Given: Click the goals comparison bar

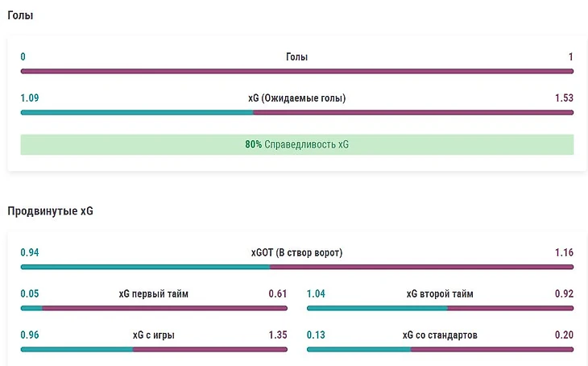Looking at the screenshot, I should [x=296, y=71].
